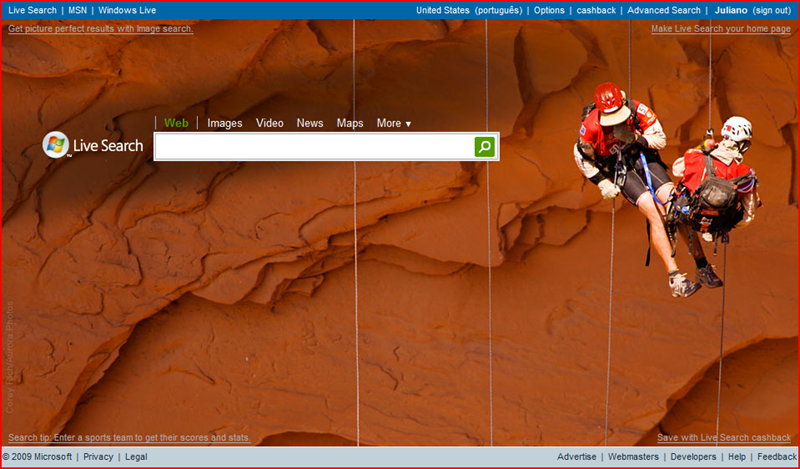This screenshot has width=800, height=469.
Task: Click inside the search text box
Action: (x=314, y=147)
